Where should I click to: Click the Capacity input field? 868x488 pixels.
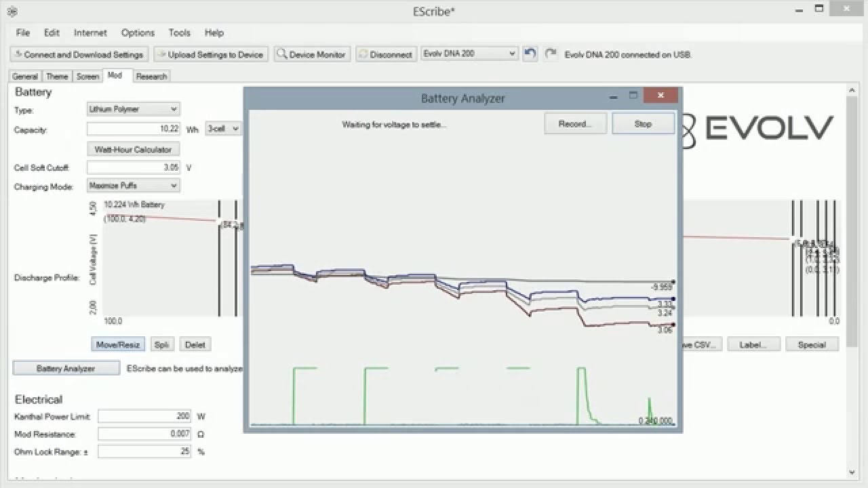[134, 129]
